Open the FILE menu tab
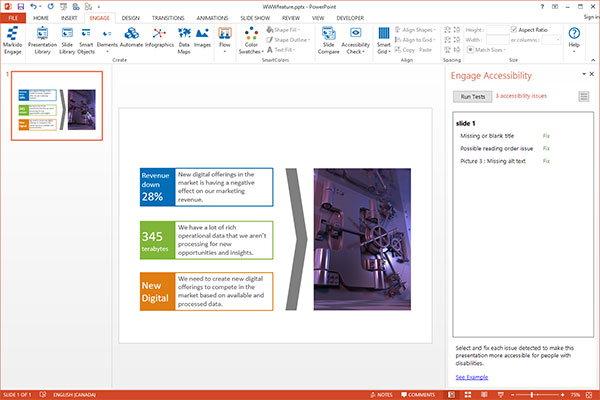Image resolution: width=600 pixels, height=400 pixels. [14, 18]
